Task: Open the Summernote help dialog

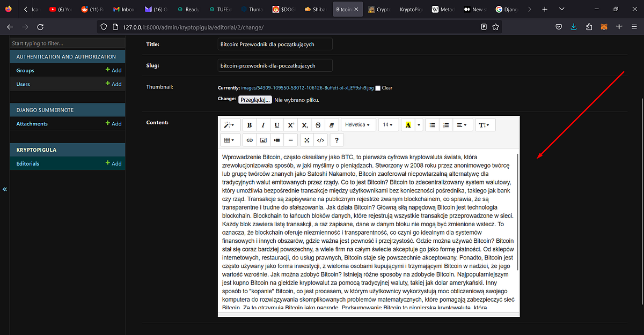Action: coord(336,140)
